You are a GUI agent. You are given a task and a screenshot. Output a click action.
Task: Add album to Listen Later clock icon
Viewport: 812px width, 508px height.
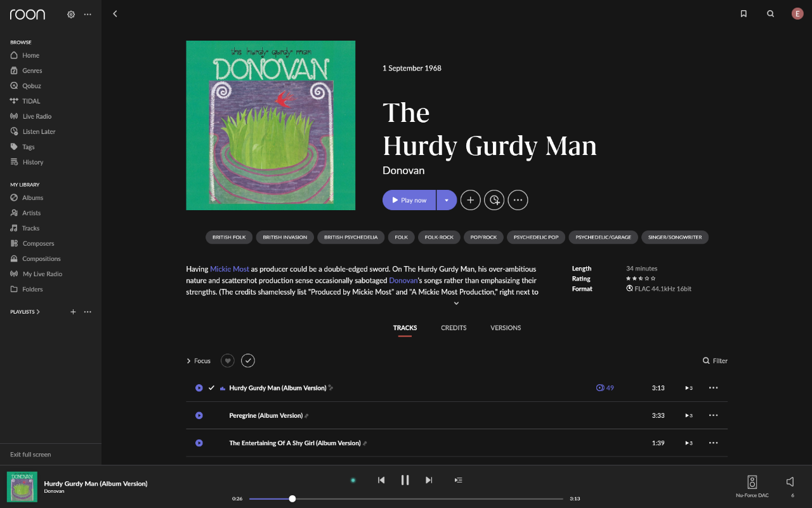coord(494,200)
